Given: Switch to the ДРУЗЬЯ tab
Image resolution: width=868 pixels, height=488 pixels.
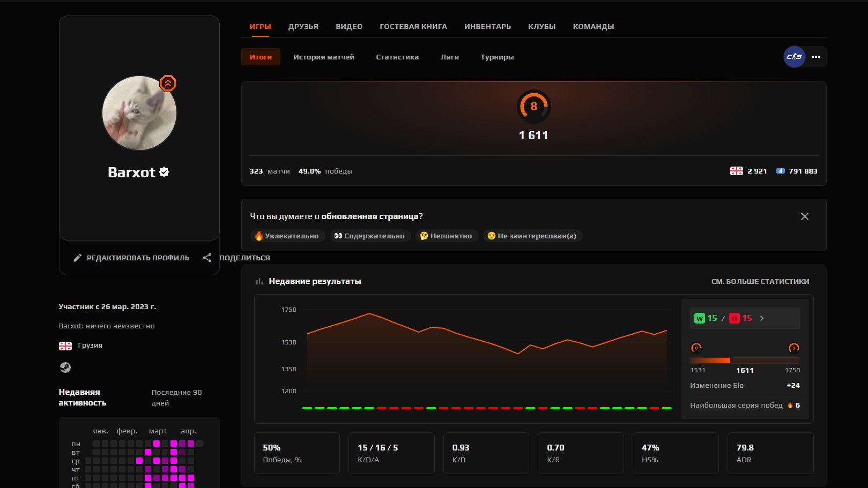Looking at the screenshot, I should [303, 26].
